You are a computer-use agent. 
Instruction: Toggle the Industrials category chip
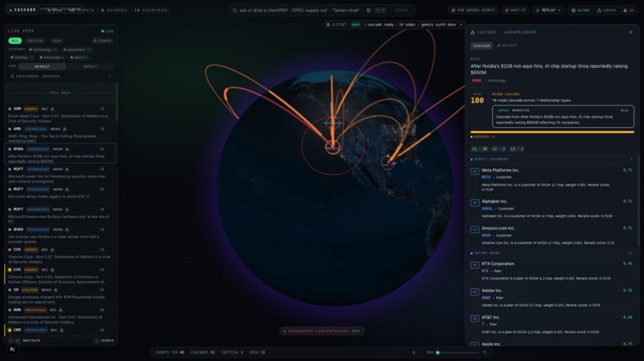(52, 58)
